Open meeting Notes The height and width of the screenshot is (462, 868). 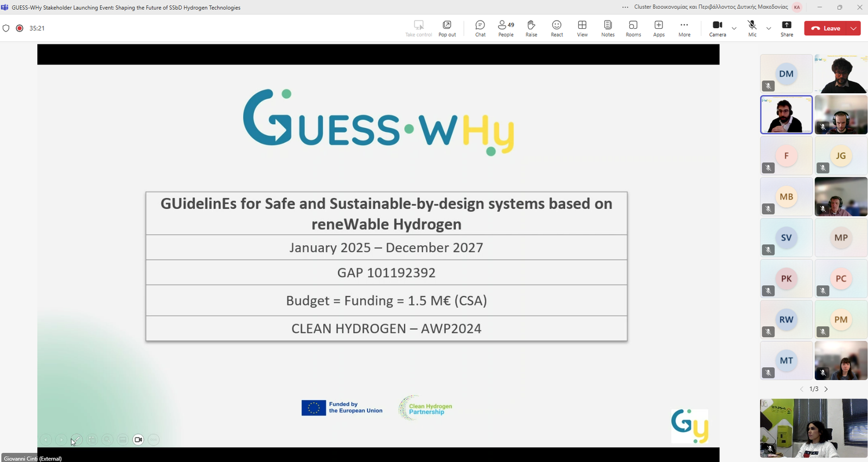(x=608, y=28)
